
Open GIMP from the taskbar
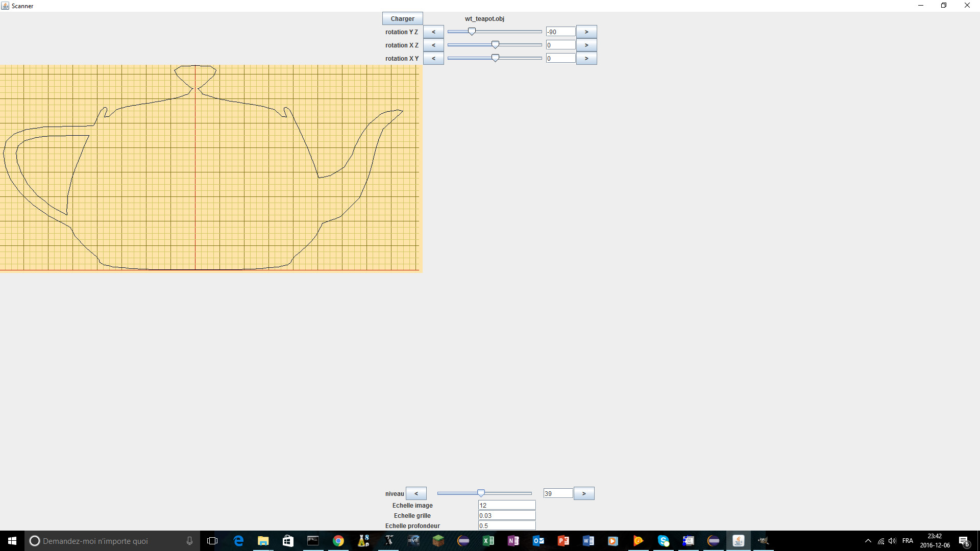click(763, 541)
